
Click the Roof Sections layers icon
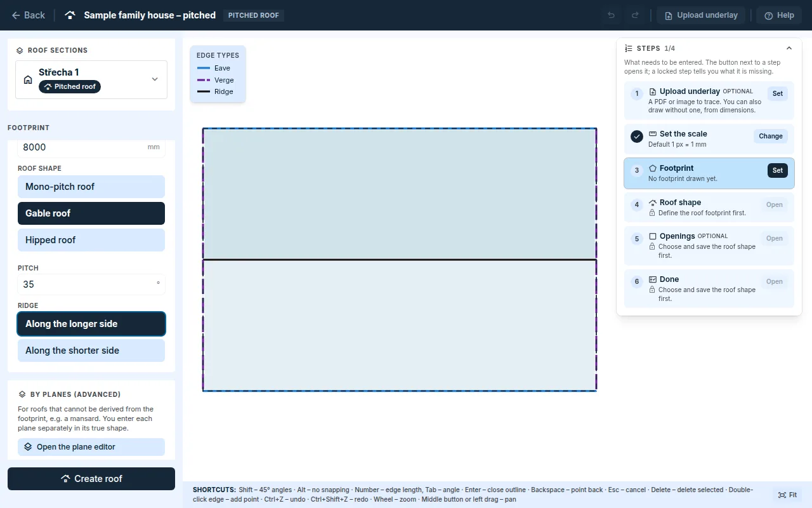(x=20, y=50)
